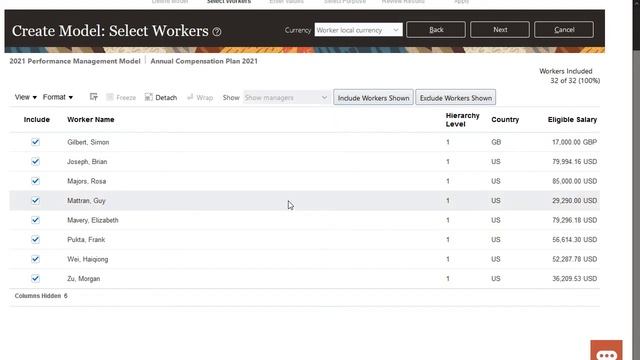Click the 56,614.30 USD salary cell
This screenshot has height=360, width=640.
coord(574,240)
